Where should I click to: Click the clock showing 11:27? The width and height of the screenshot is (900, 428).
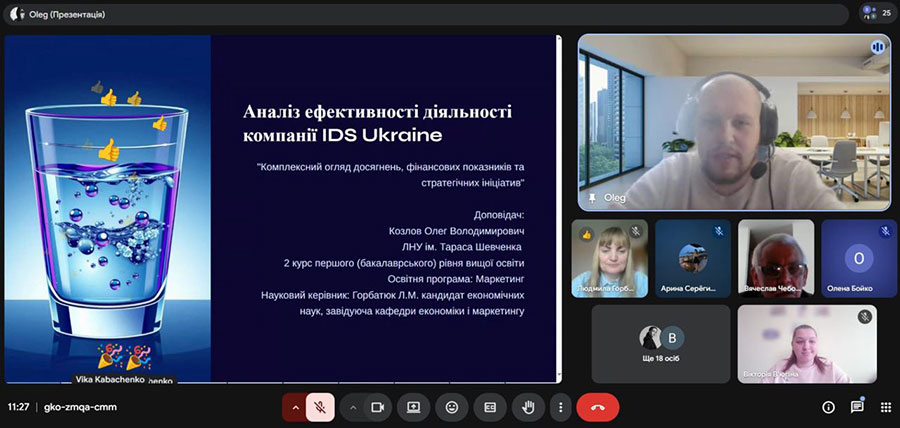click(x=18, y=407)
